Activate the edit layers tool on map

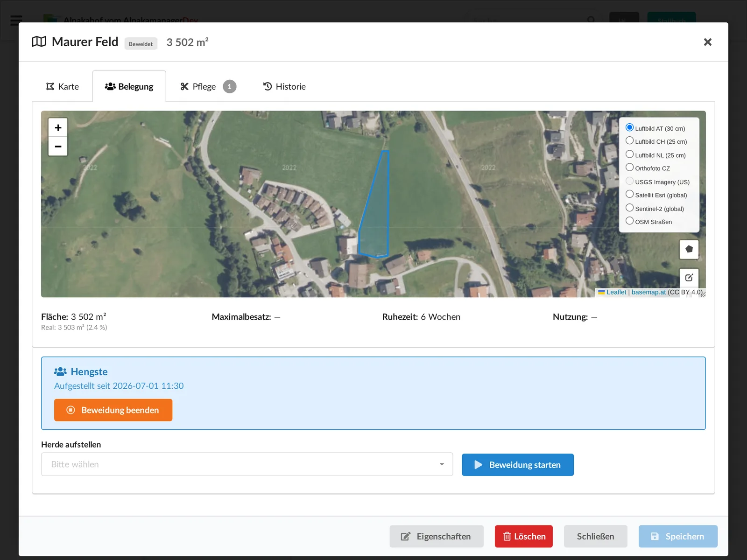[689, 278]
